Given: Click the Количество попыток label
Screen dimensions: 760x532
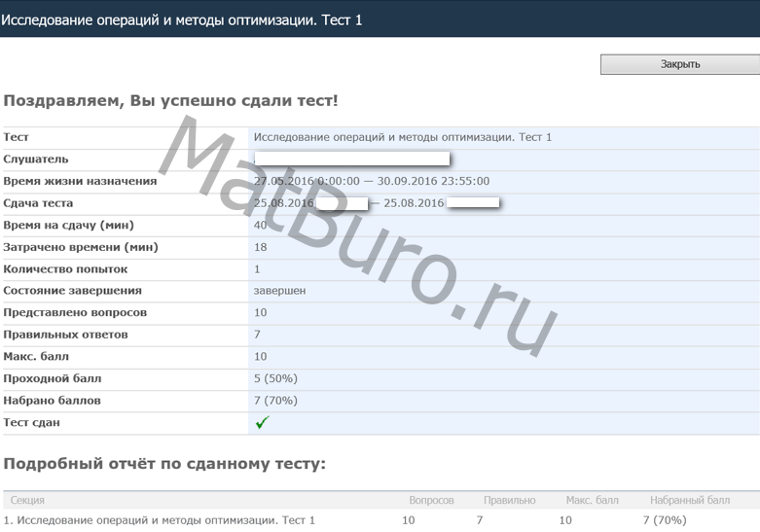Looking at the screenshot, I should (x=65, y=268).
